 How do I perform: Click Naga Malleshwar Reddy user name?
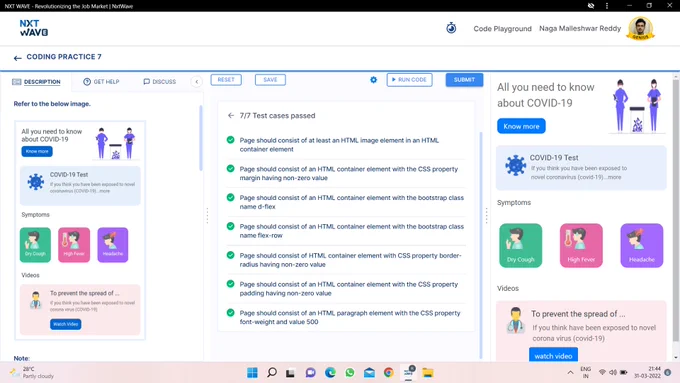point(580,29)
